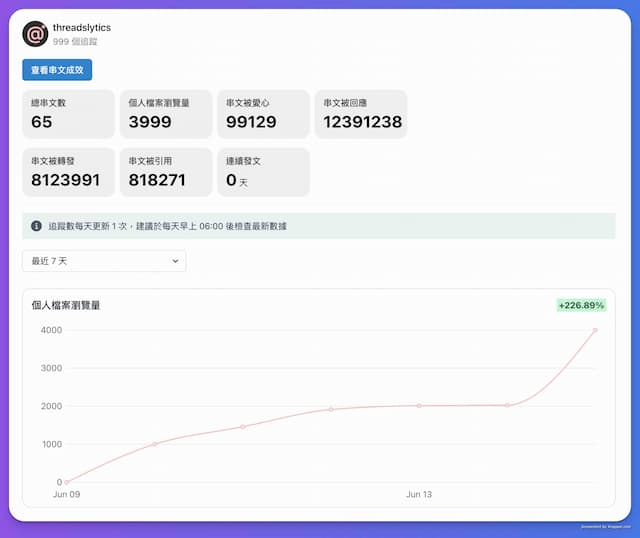
Task: Click the threadslytics username link
Action: click(82, 28)
